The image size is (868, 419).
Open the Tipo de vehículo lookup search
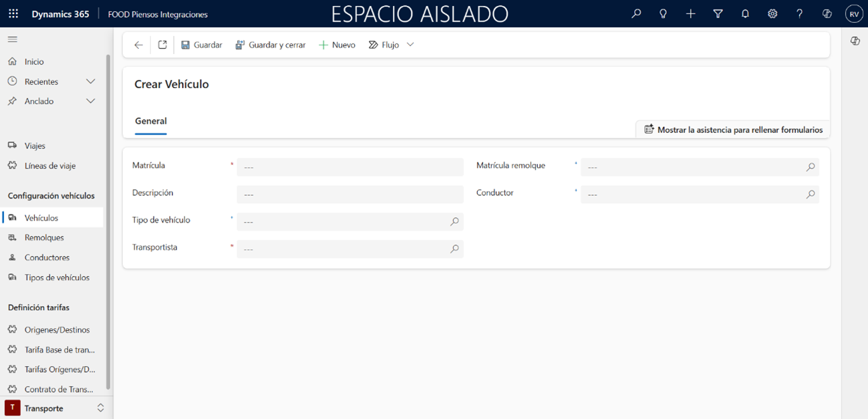[x=454, y=222]
